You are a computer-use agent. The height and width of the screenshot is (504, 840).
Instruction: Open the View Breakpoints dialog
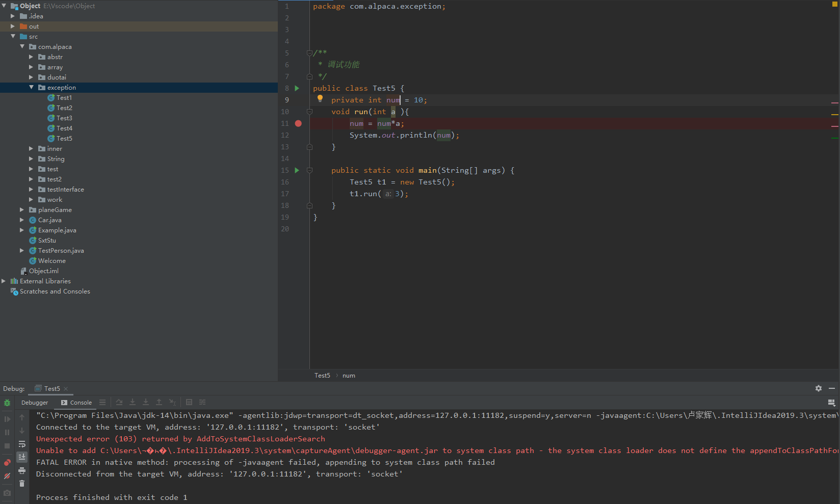(x=7, y=463)
